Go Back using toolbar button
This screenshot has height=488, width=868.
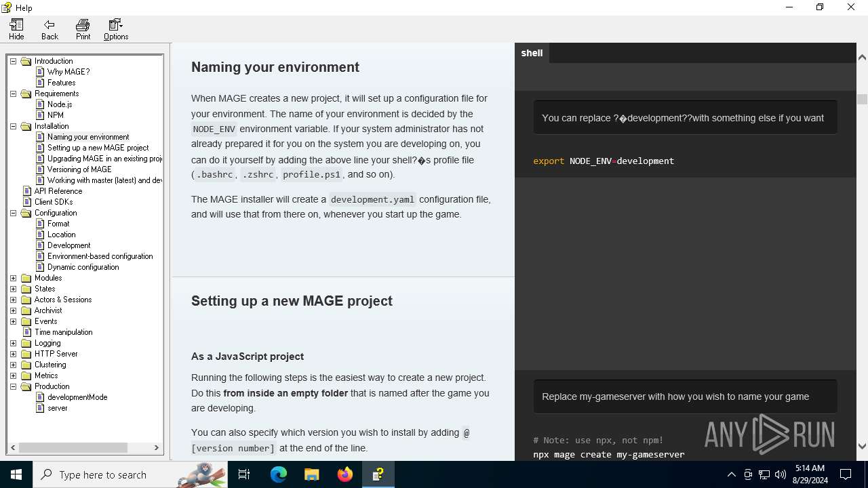click(x=50, y=30)
